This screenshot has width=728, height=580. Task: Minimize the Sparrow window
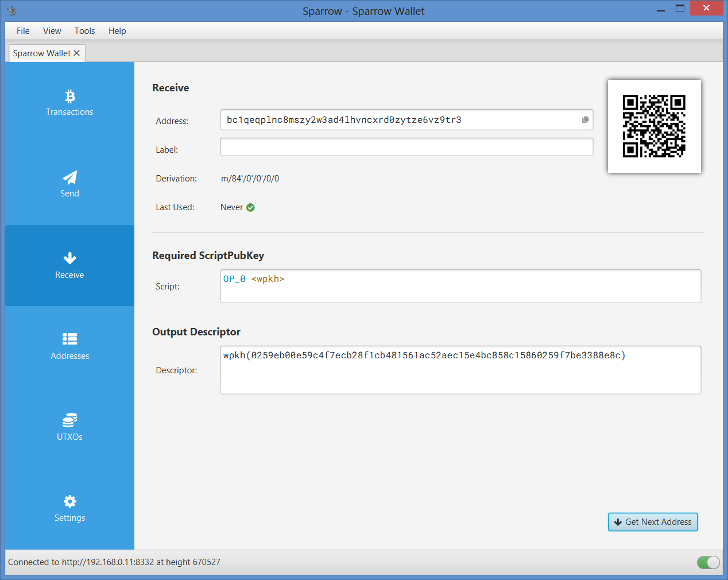[x=661, y=9]
